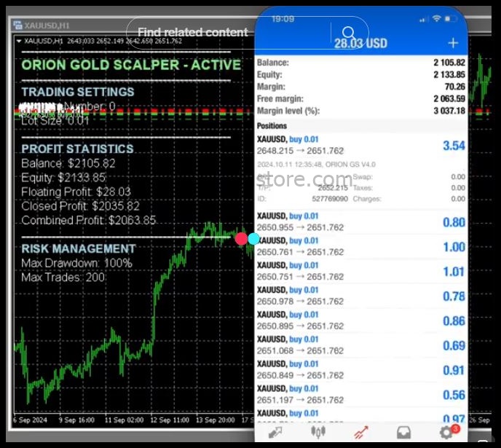
Task: Expand the XAUUSD,H1 chart dropdown triangle
Action: coord(19,41)
